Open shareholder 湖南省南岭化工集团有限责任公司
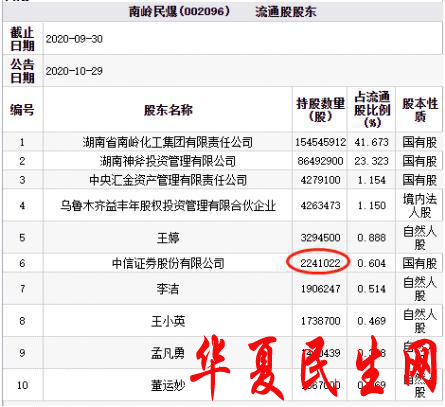Image resolution: width=445 pixels, height=407 pixels. pos(168,142)
